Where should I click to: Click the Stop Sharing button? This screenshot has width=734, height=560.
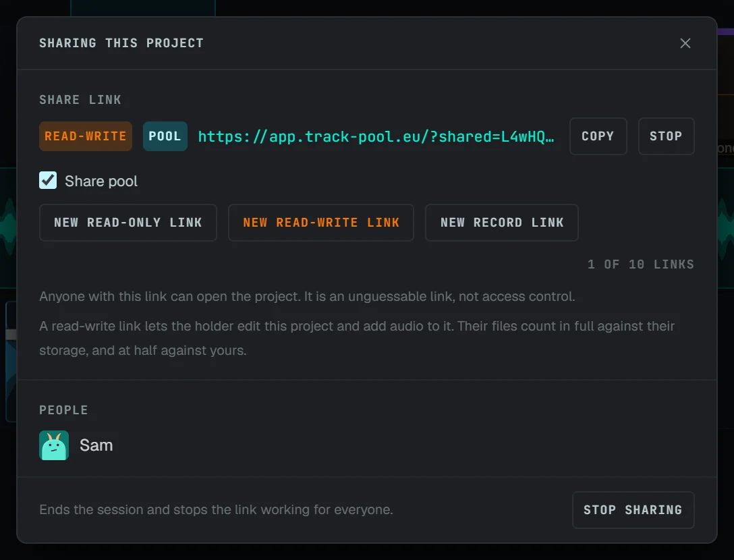[x=633, y=510]
